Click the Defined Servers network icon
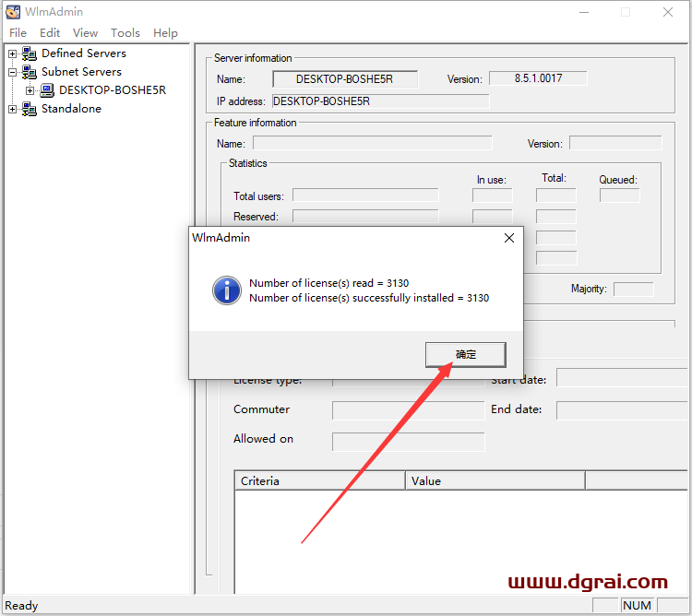This screenshot has width=692, height=616. 30,53
